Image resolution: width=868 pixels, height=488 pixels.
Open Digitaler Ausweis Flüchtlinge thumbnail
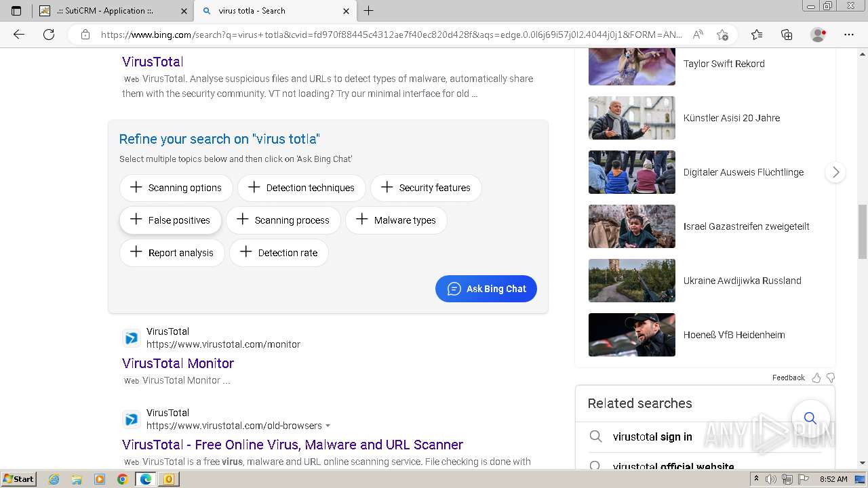[x=632, y=172]
